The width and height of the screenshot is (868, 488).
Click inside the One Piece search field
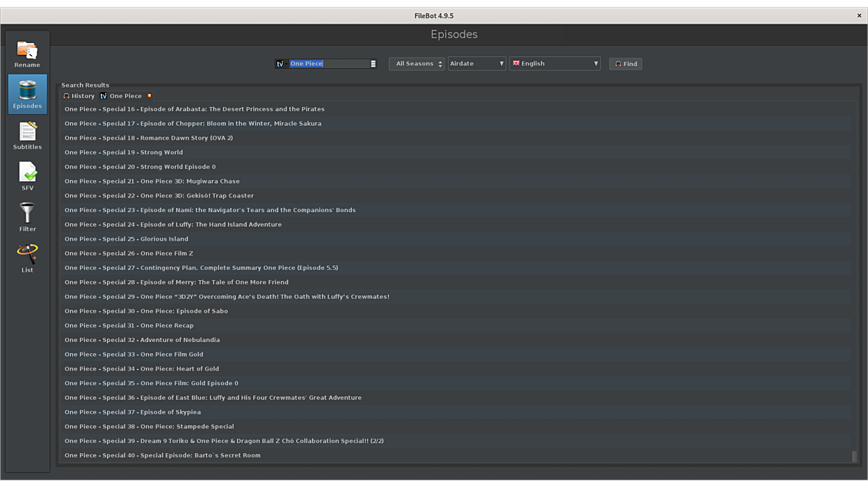tap(327, 63)
